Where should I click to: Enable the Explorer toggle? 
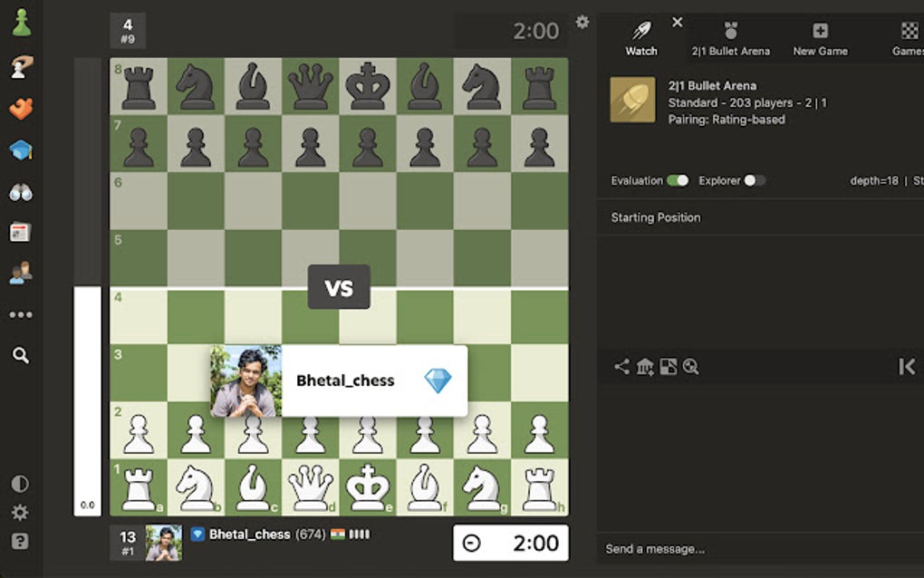(755, 180)
